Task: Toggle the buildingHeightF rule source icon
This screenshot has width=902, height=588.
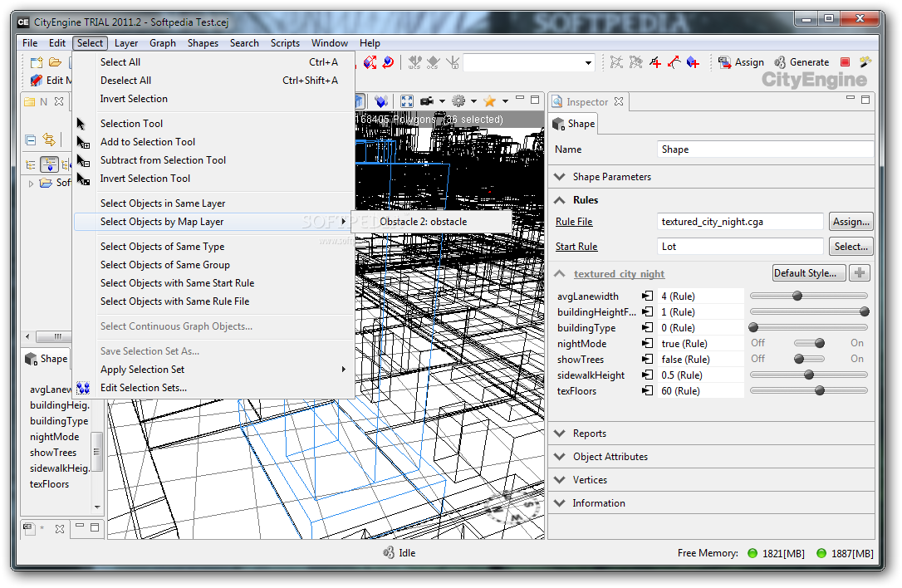Action: [648, 311]
